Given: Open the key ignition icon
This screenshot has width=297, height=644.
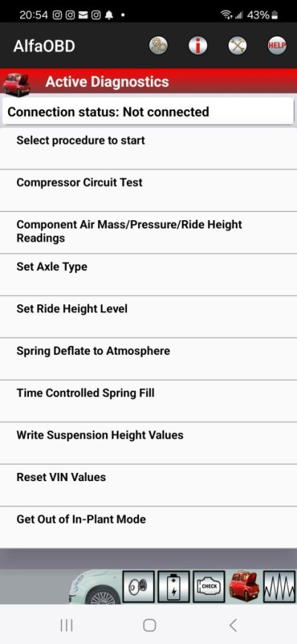Looking at the screenshot, I should pos(139,587).
